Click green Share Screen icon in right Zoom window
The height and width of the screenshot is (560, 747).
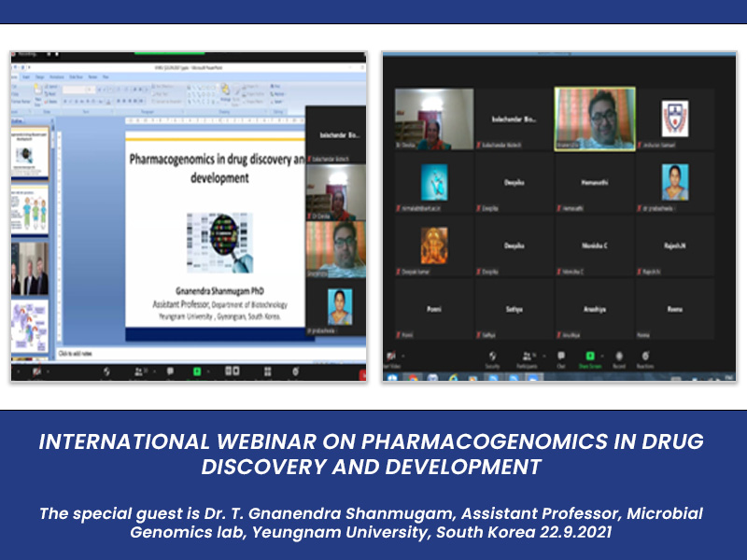click(x=590, y=357)
